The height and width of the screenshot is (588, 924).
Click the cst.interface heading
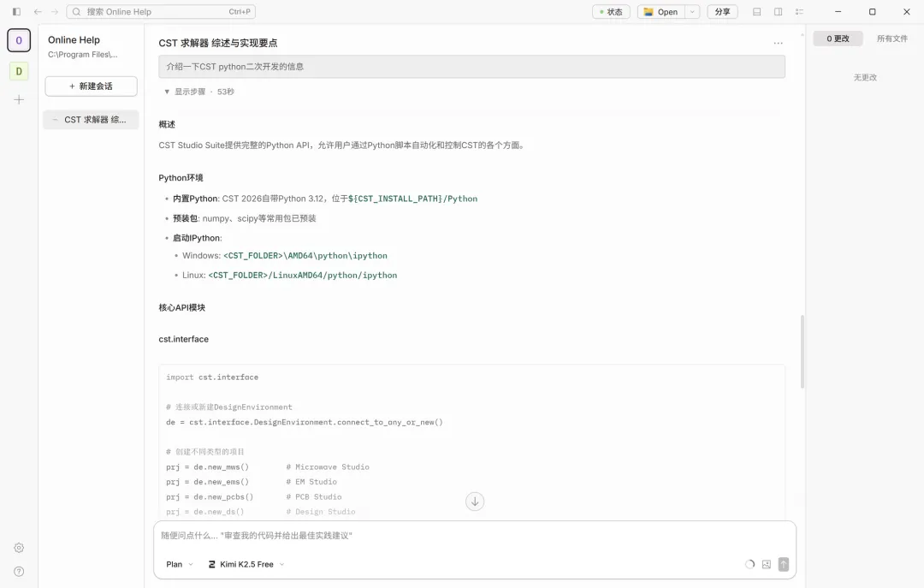(x=183, y=339)
